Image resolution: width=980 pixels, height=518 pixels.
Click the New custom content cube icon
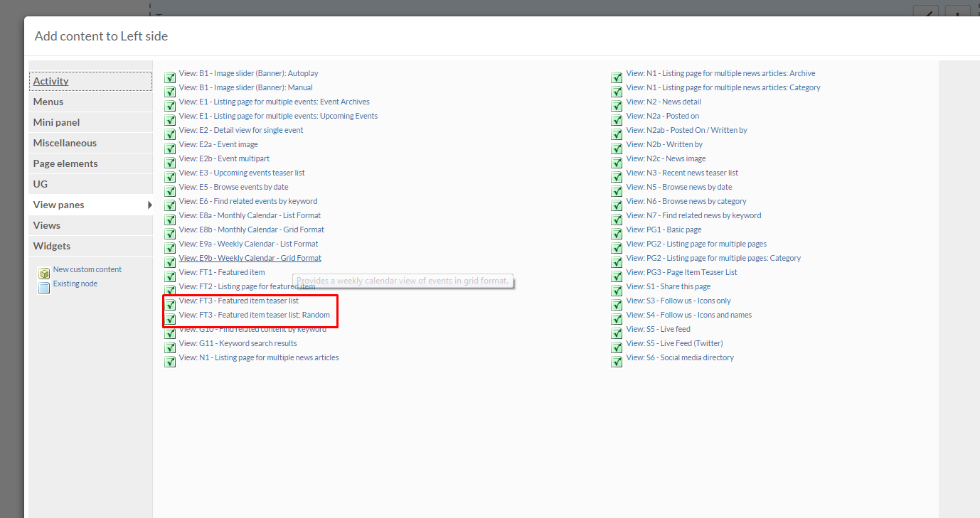[44, 274]
